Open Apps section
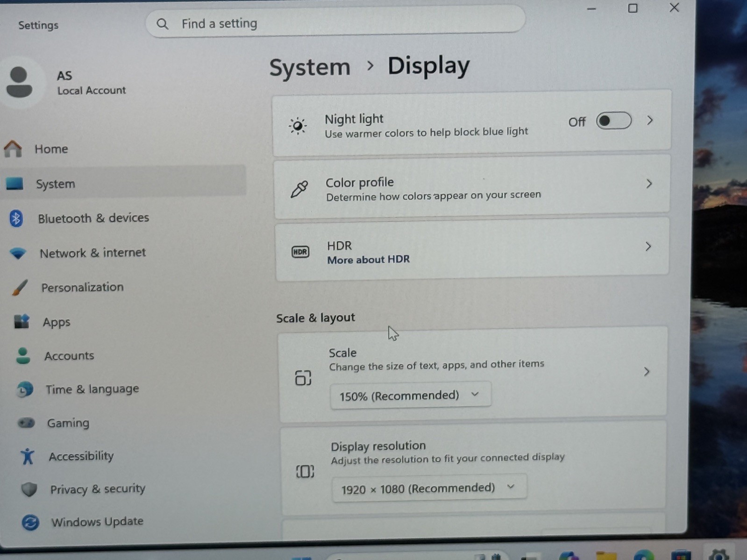 [x=57, y=322]
